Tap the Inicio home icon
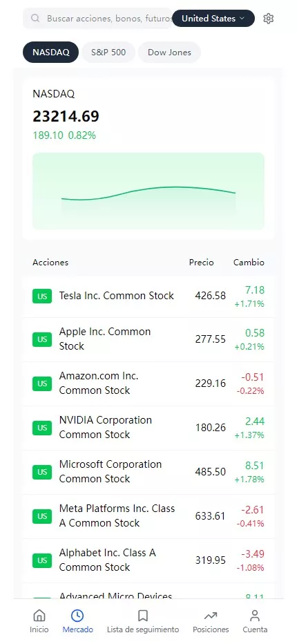This screenshot has height=644, width=297. coord(39,615)
